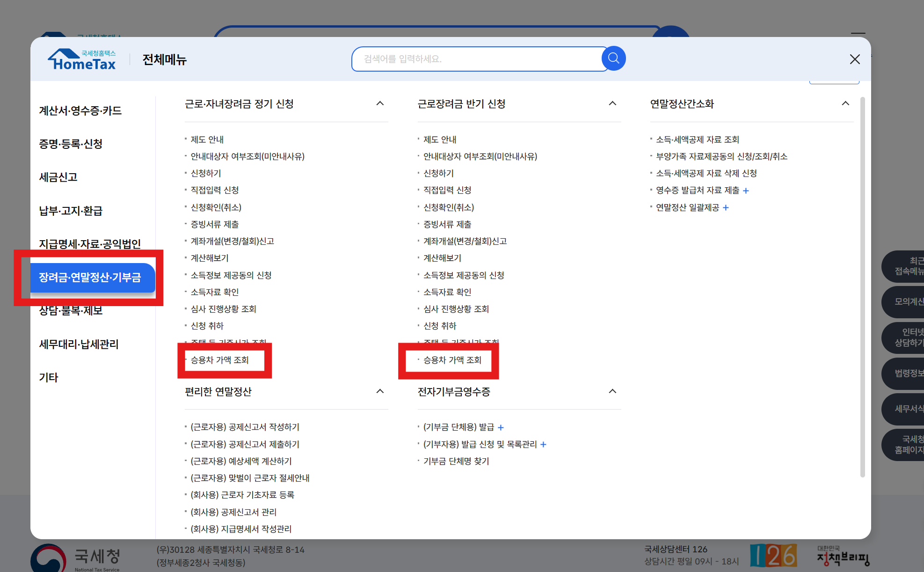Click the 검색어를 입력하세요 search field
Screen dimensions: 924x572
[477, 59]
